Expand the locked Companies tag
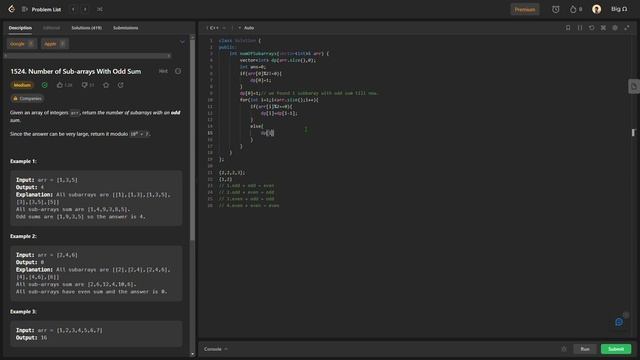This screenshot has height=360, width=640. coord(27,98)
